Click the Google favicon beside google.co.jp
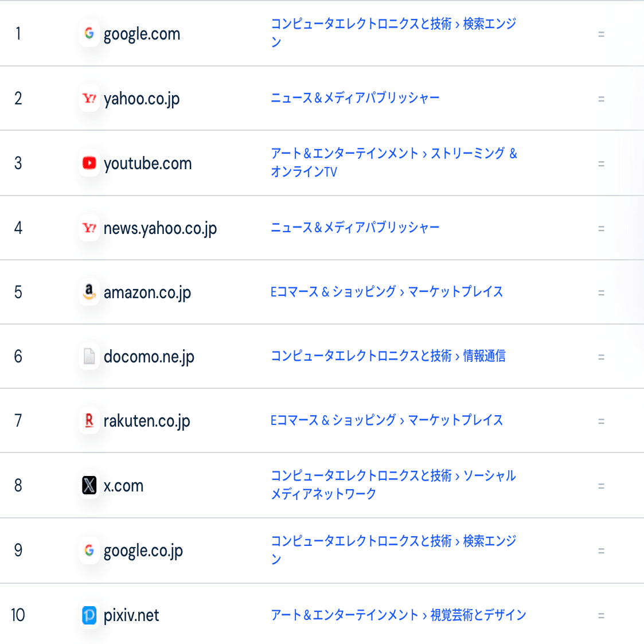 [x=89, y=551]
